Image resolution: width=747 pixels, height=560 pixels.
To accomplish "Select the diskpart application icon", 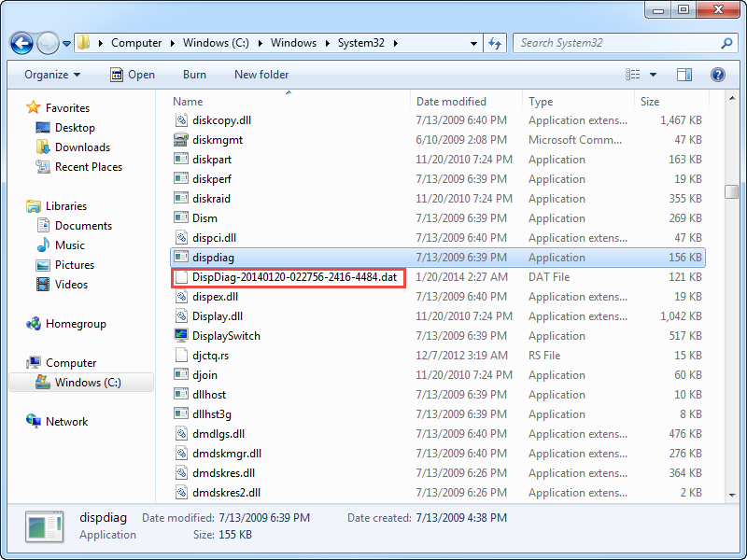I will pos(181,160).
